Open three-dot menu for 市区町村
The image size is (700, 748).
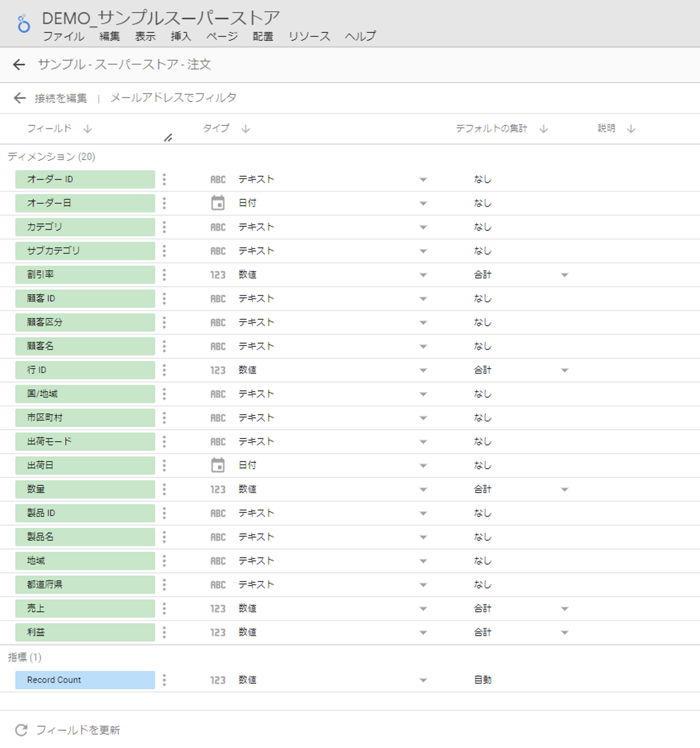[x=164, y=418]
